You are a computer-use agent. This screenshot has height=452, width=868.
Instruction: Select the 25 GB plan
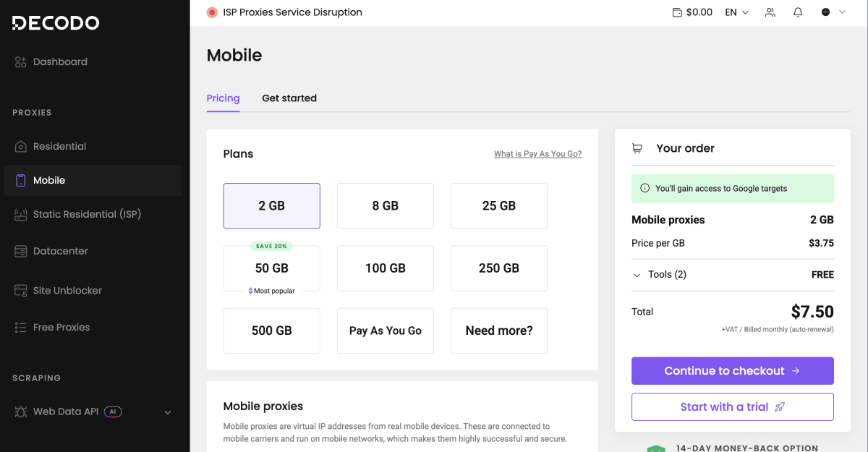tap(499, 206)
